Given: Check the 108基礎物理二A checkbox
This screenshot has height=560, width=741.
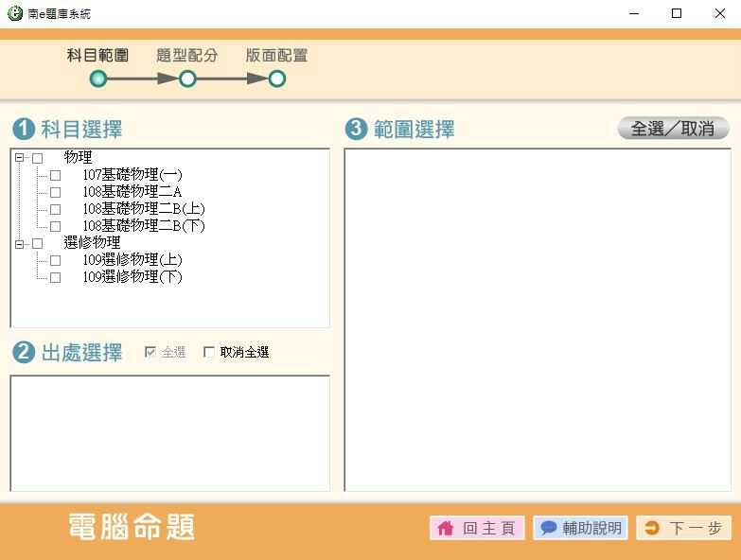Looking at the screenshot, I should point(55,192).
